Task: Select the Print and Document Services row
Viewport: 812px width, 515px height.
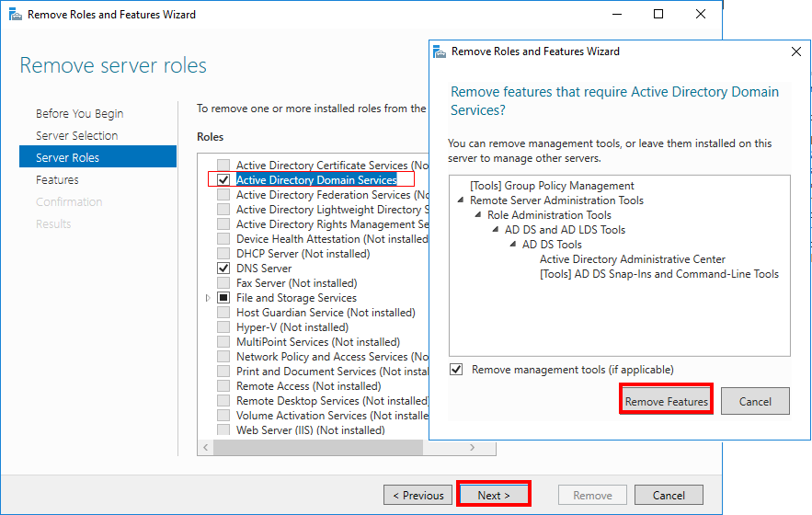Action: pos(333,372)
